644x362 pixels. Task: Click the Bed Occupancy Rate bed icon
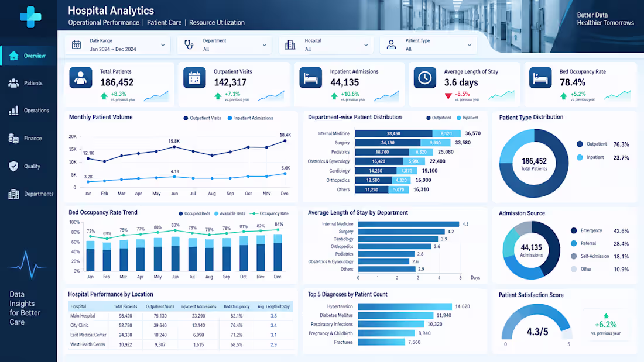coord(540,78)
